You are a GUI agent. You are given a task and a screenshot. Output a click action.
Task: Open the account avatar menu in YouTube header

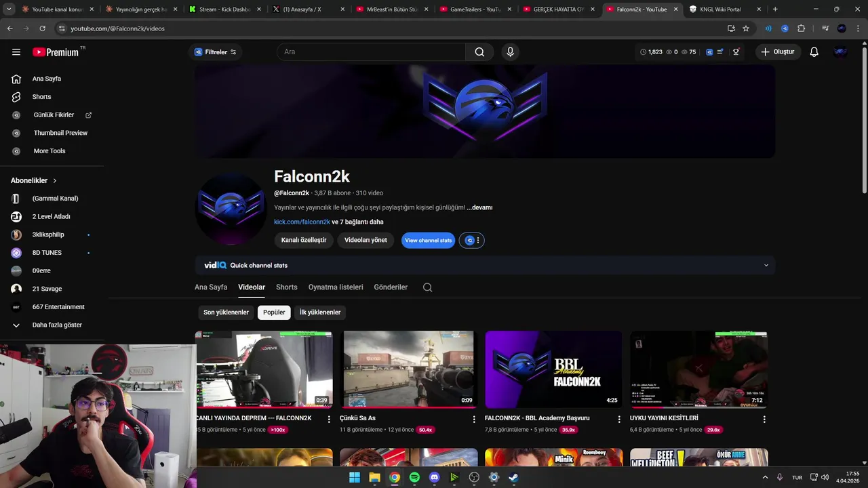(x=840, y=52)
